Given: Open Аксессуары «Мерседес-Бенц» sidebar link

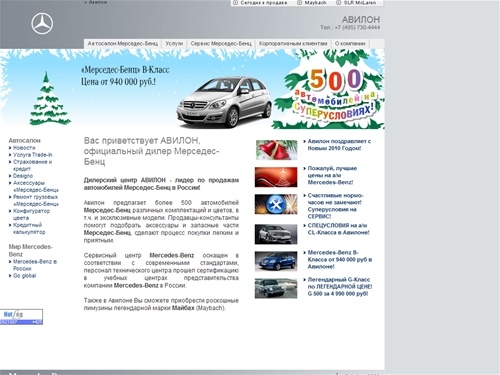Looking at the screenshot, I should [x=36, y=186].
